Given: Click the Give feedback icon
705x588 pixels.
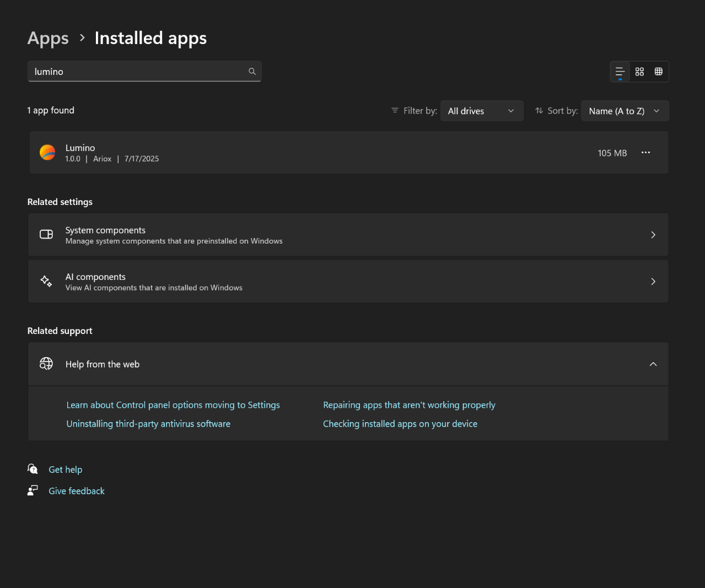Looking at the screenshot, I should 33,490.
